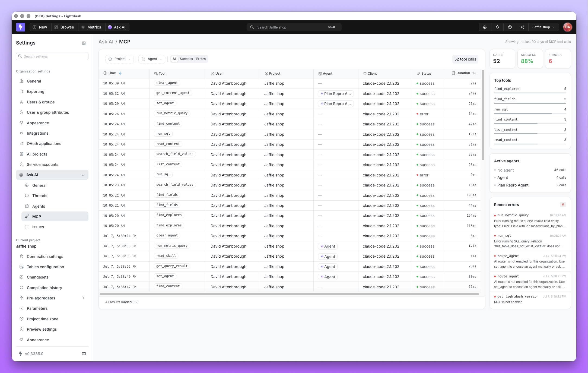The image size is (588, 373).
Task: Open the Agent filter dropdown
Action: 152,59
